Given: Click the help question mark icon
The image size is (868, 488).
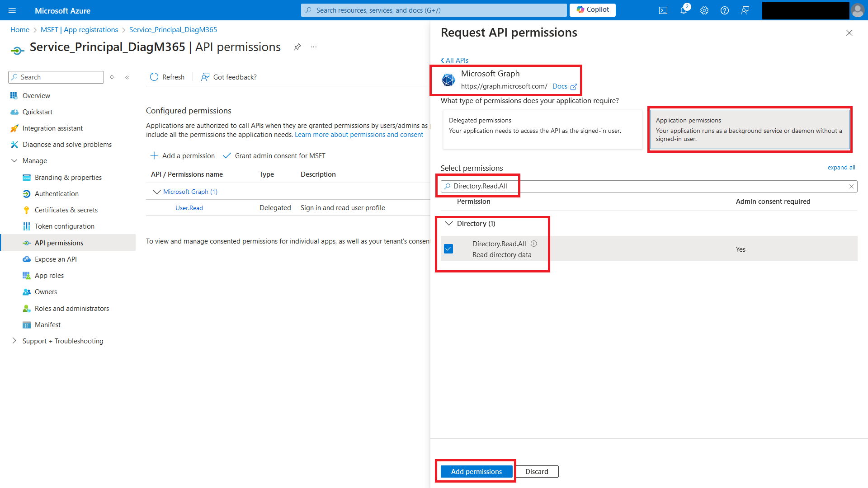Looking at the screenshot, I should pos(725,10).
